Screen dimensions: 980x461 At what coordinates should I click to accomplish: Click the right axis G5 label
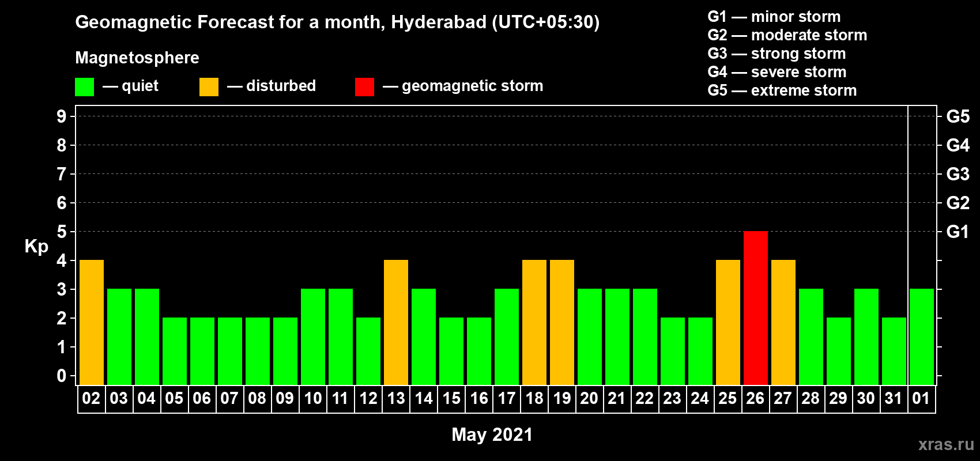tap(958, 116)
